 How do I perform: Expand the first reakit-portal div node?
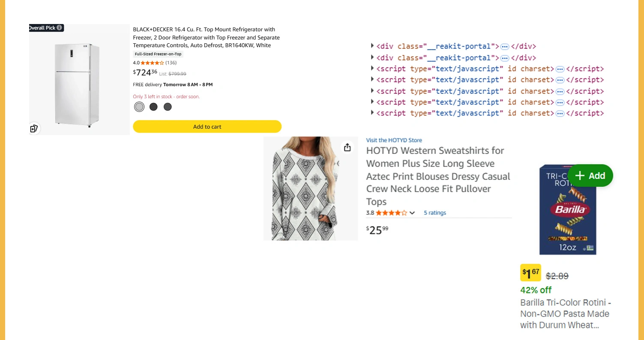click(372, 46)
